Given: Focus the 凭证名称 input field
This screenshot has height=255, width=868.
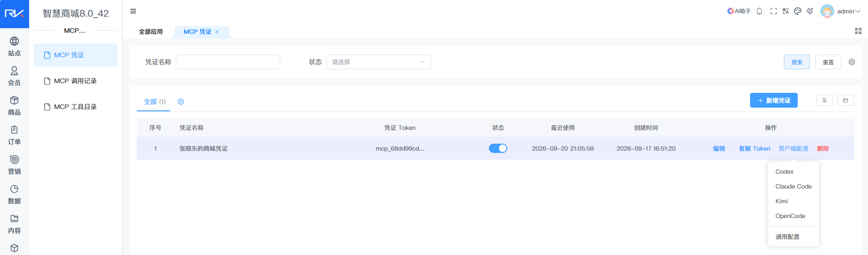Looking at the screenshot, I should click(x=228, y=62).
